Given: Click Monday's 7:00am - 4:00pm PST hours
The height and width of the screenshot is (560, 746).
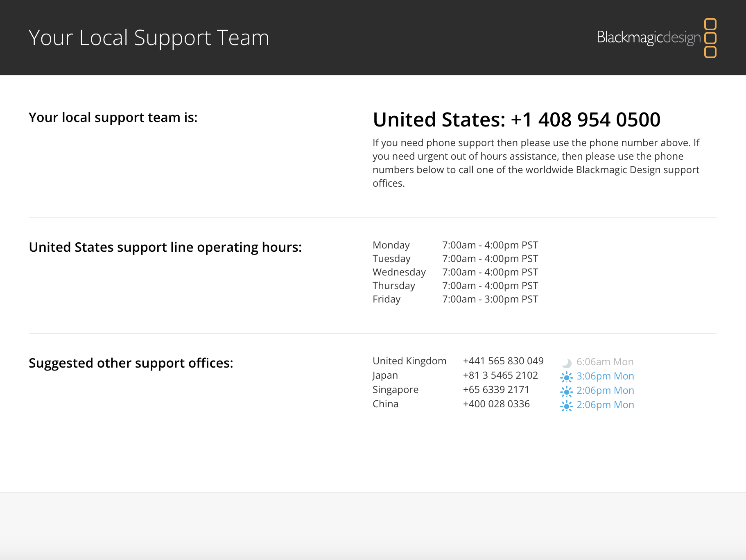Looking at the screenshot, I should click(490, 245).
